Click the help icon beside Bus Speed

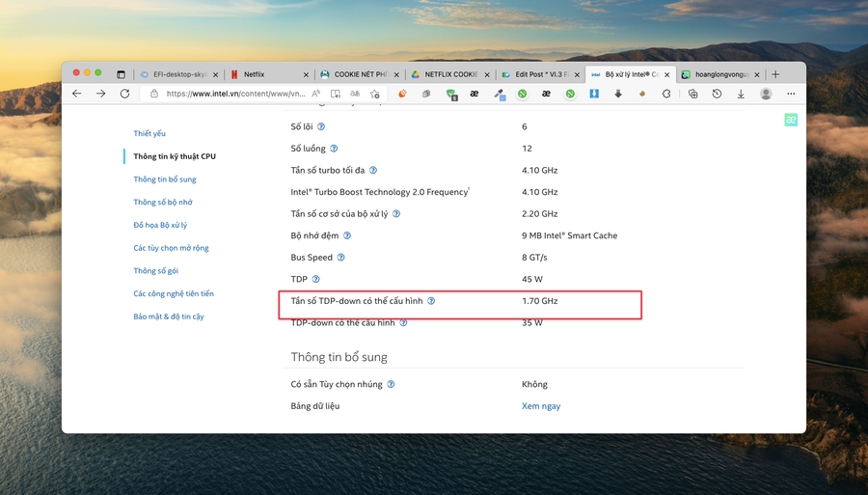tap(340, 258)
